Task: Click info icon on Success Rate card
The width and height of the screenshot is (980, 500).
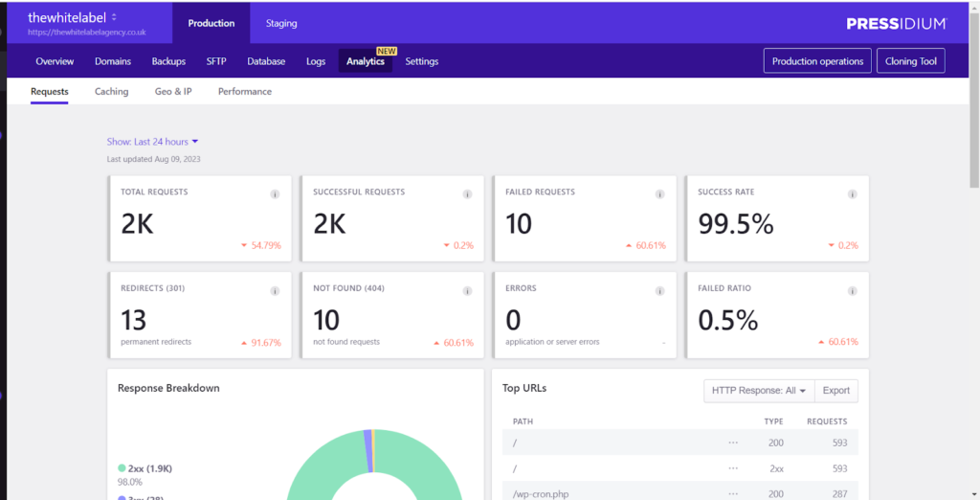Action: point(852,193)
